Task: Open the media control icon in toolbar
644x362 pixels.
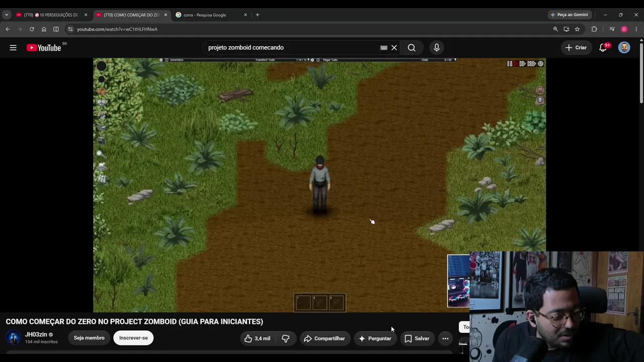Action: 612,29
